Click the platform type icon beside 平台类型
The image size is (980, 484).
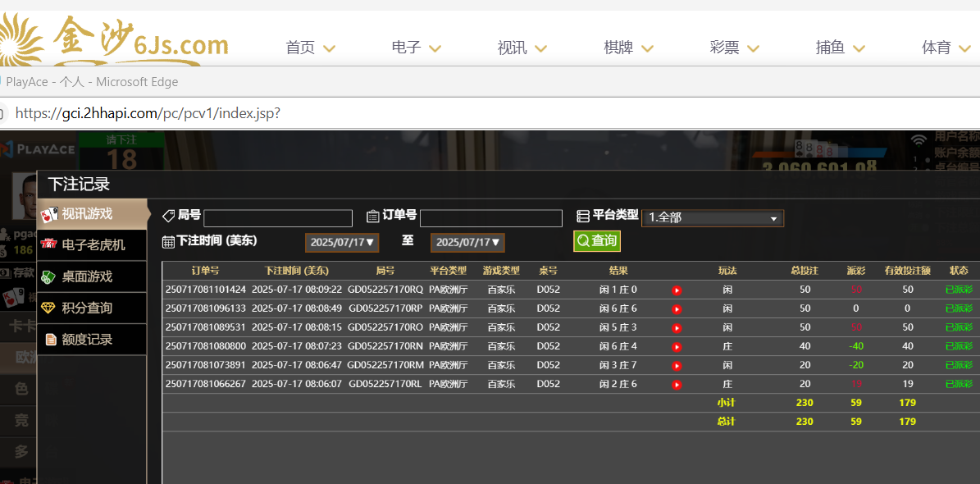583,216
